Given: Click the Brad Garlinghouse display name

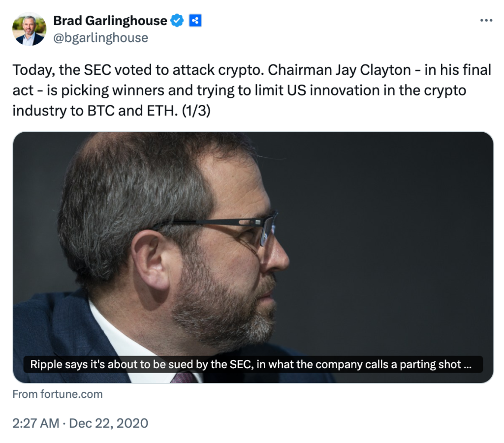Looking at the screenshot, I should point(110,21).
